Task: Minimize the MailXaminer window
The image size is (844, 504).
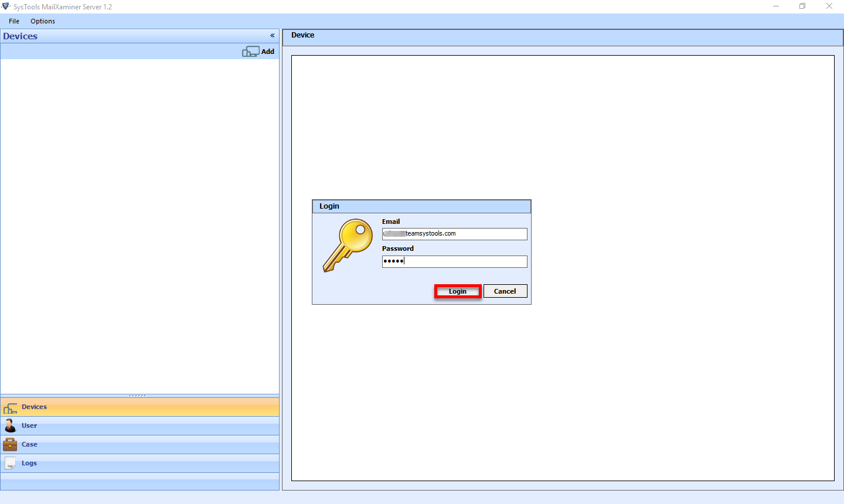Action: [776, 6]
